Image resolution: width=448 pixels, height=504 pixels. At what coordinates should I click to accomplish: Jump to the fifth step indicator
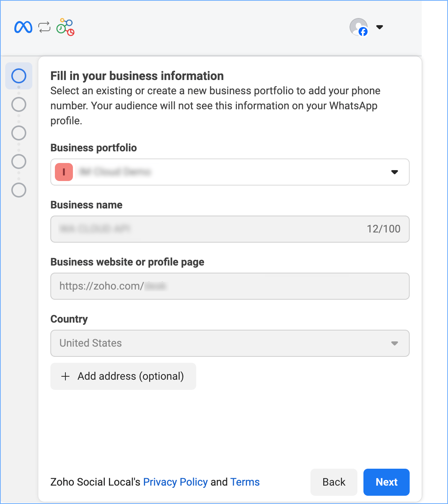click(x=19, y=190)
